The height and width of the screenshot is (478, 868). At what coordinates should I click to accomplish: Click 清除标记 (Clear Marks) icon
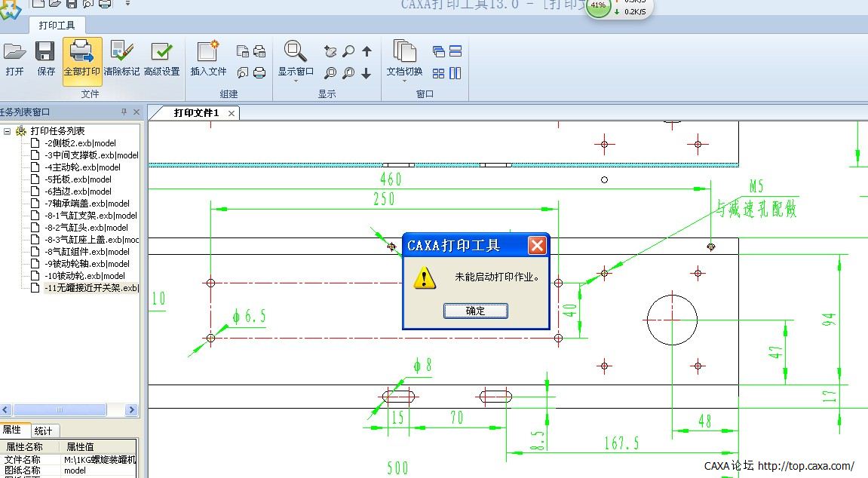click(121, 59)
